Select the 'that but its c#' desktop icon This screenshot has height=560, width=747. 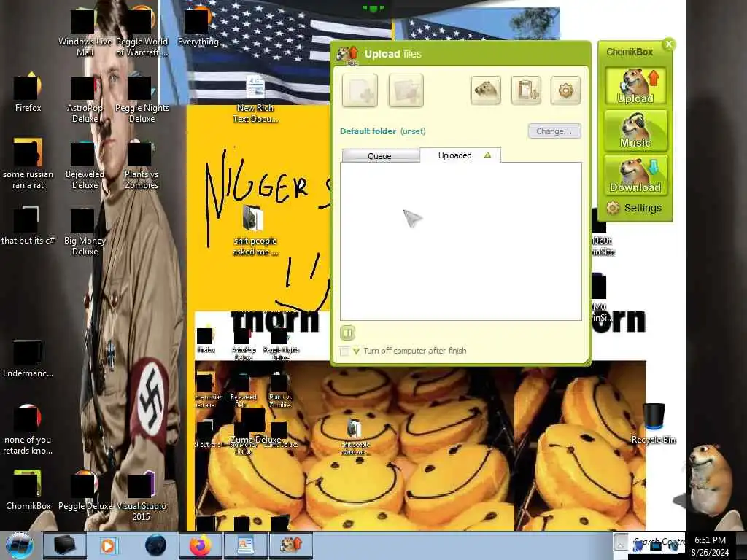28,226
